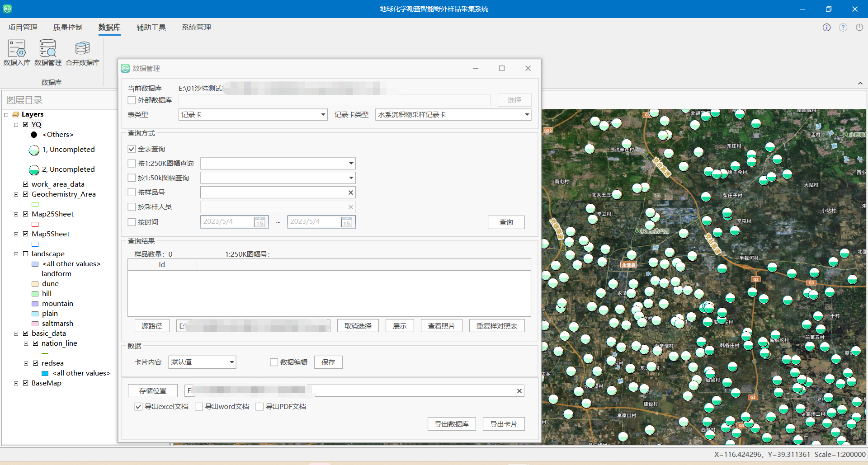
Task: Open the 表类型 table type dropdown
Action: 323,115
